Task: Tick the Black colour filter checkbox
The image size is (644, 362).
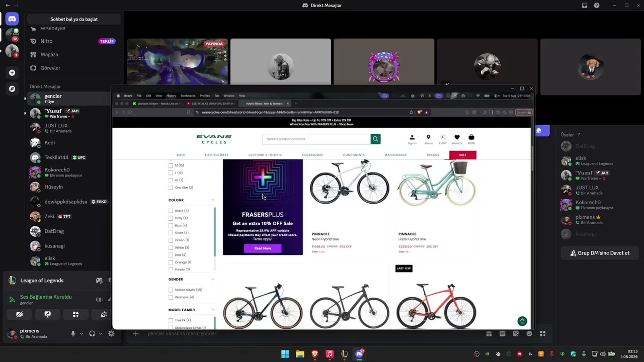Action: (171, 211)
